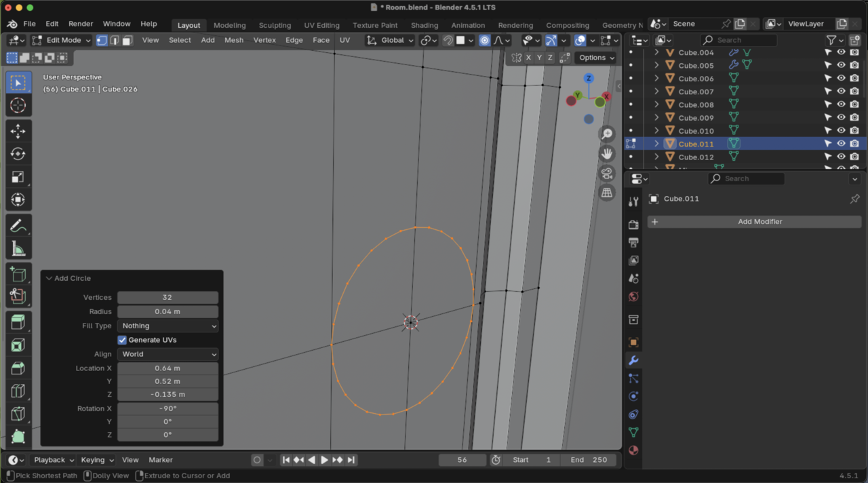Image resolution: width=868 pixels, height=483 pixels.
Task: Expand Cube.011 in the outliner
Action: (x=656, y=144)
